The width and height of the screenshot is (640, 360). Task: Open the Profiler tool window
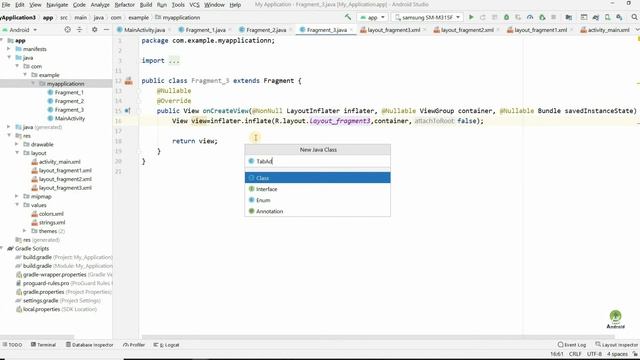tap(134, 344)
